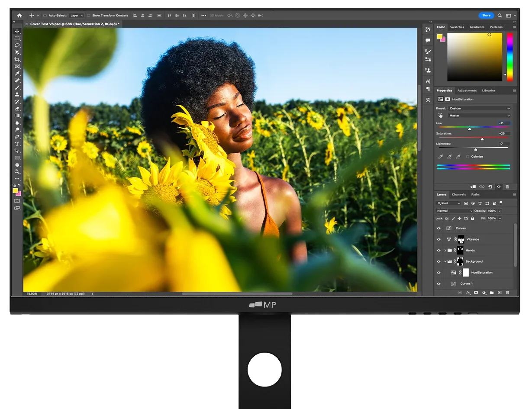Enable the Colorize checkbox
This screenshot has width=532, height=409.
468,157
